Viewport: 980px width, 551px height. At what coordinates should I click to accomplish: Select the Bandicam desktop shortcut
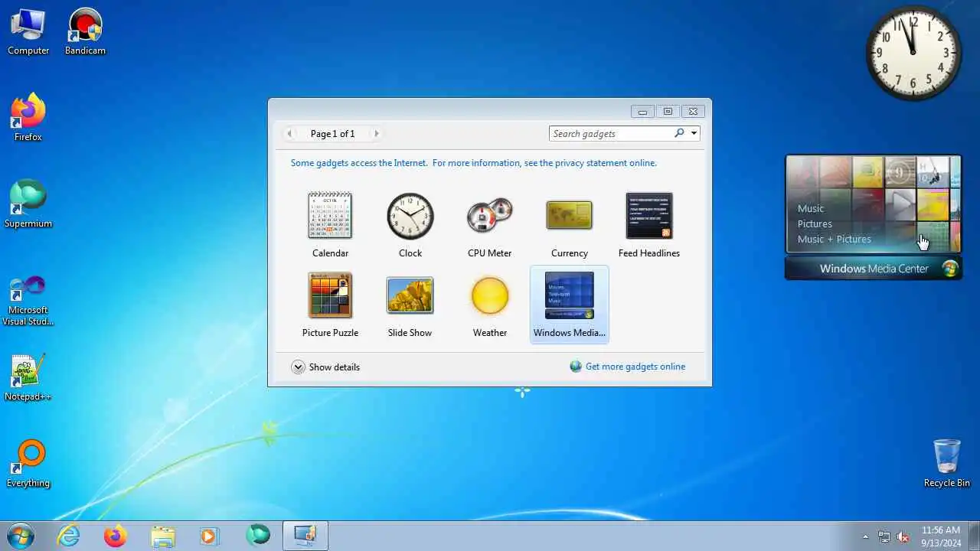pyautogui.click(x=85, y=31)
